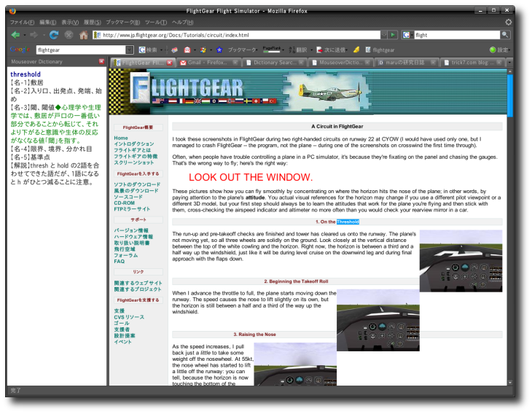The height and width of the screenshot is (414, 532).
Task: Click the 翻訳 translate button
Action: pos(298,50)
